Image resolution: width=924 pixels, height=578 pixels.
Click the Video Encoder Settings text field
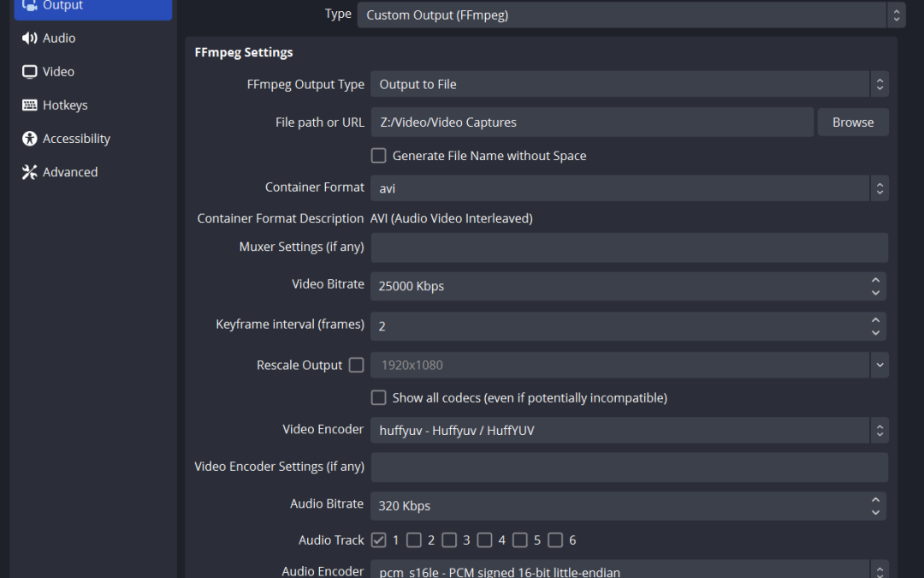point(629,468)
